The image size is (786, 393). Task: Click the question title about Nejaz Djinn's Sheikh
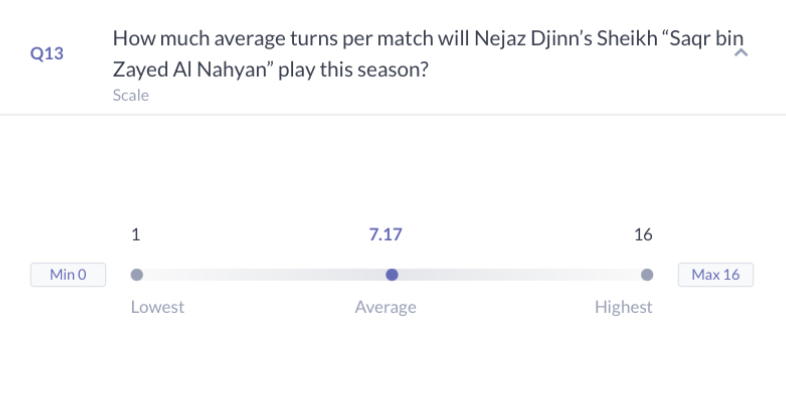coord(428,54)
